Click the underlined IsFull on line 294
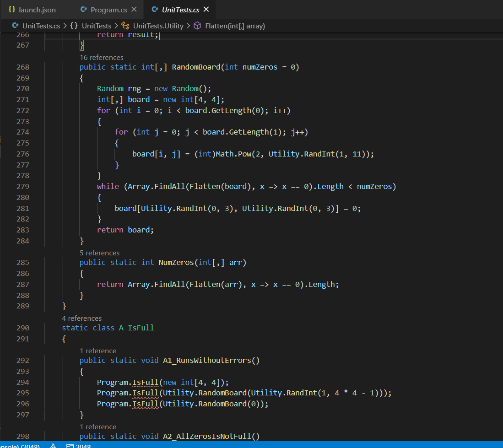Screen dimensions: 503x448 tap(146, 382)
